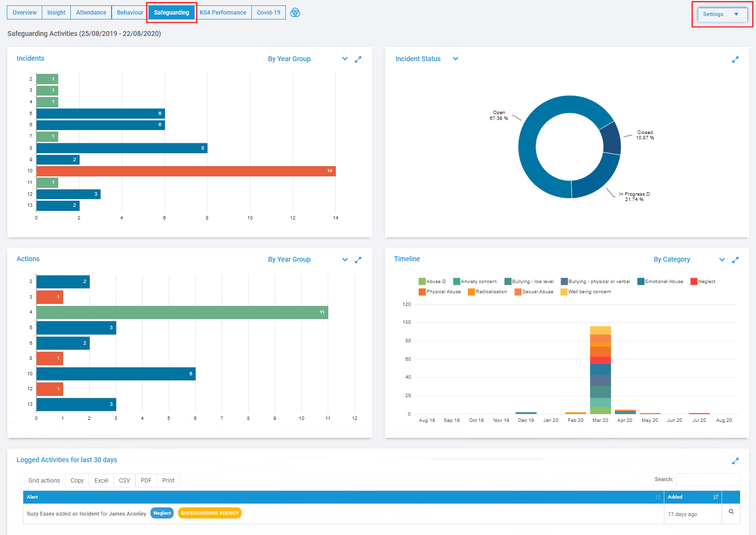
Task: Open the By Category dropdown on Timeline chart
Action: click(722, 259)
